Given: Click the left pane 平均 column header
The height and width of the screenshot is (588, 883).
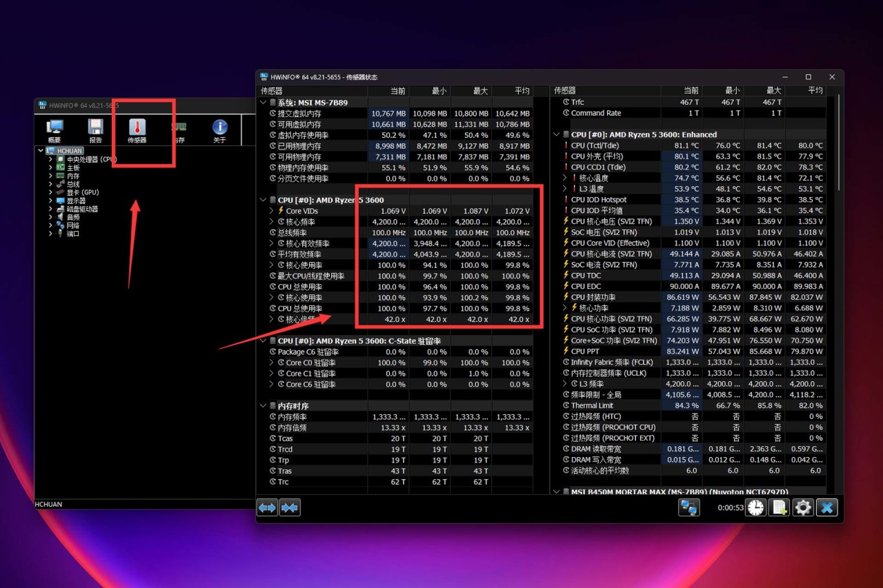Looking at the screenshot, I should coord(513,91).
